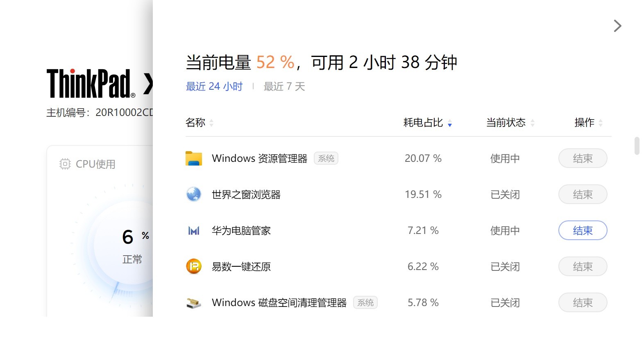End 易数一键还原 with 结束 button
The image size is (644, 354).
583,266
